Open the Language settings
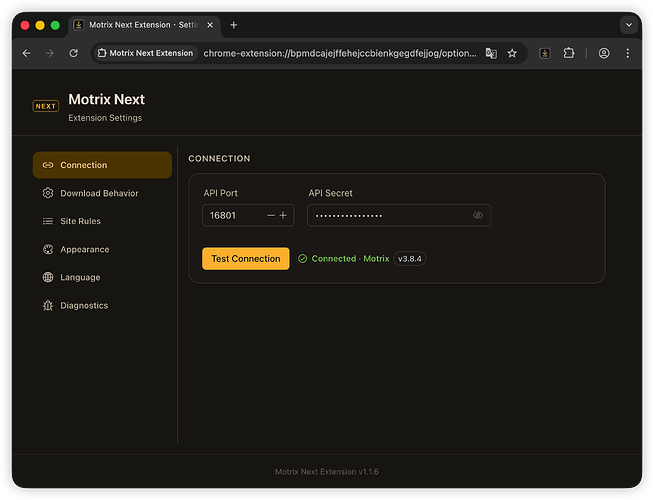653x500 pixels. coord(102,277)
